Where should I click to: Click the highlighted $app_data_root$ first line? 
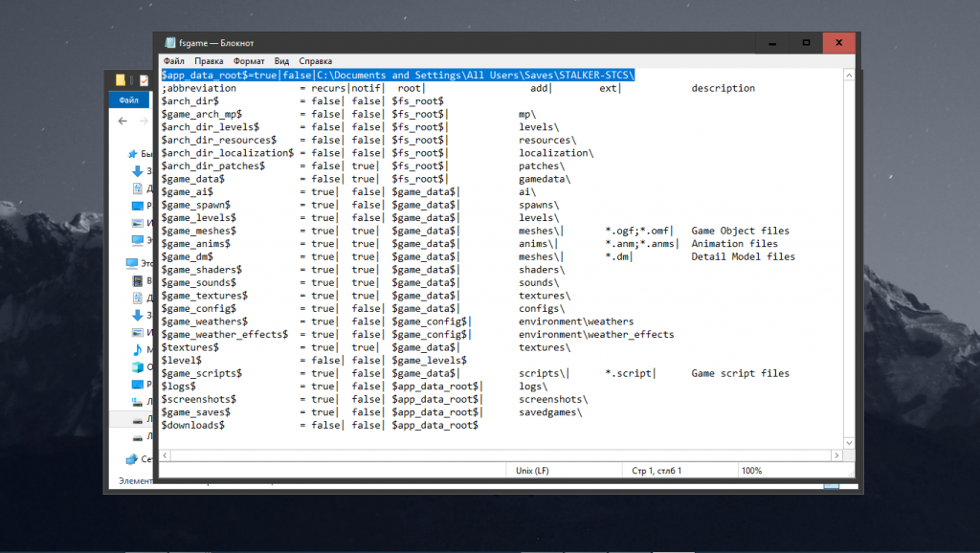coord(398,75)
